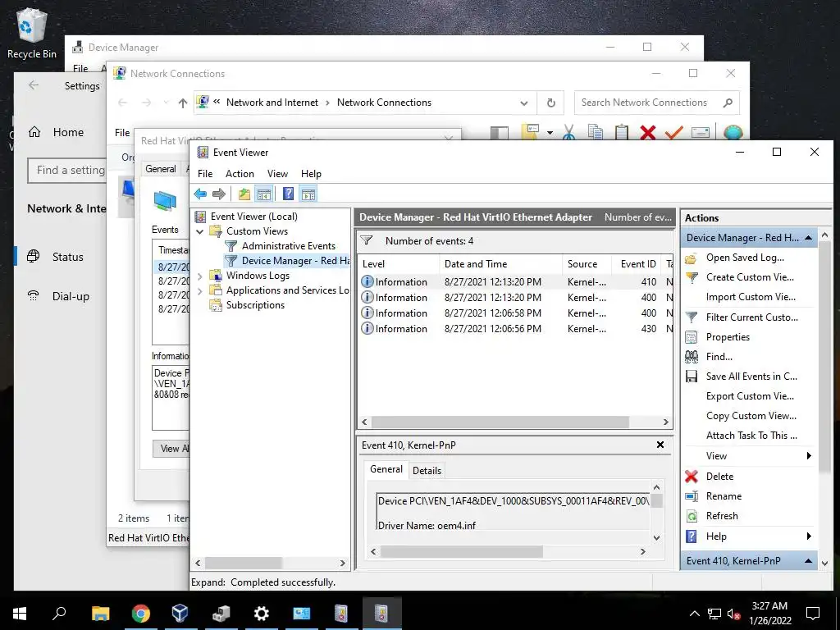Click the Windows Start button
Viewport: 840px width, 630px height.
click(20, 614)
